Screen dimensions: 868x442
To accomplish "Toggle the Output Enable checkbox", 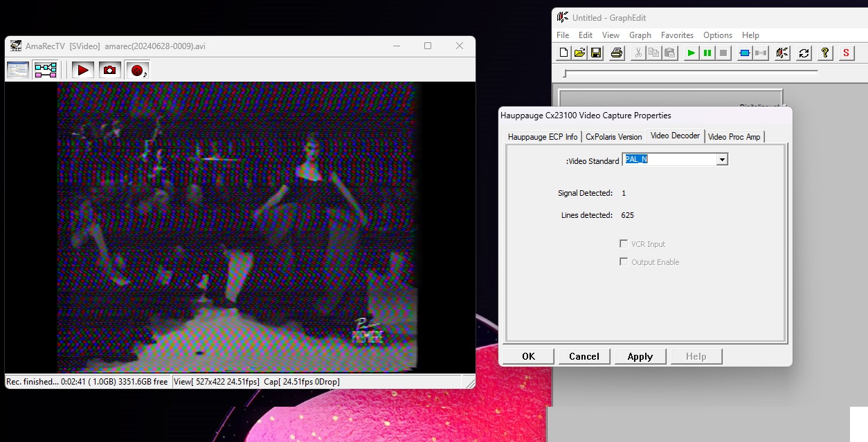I will [624, 262].
